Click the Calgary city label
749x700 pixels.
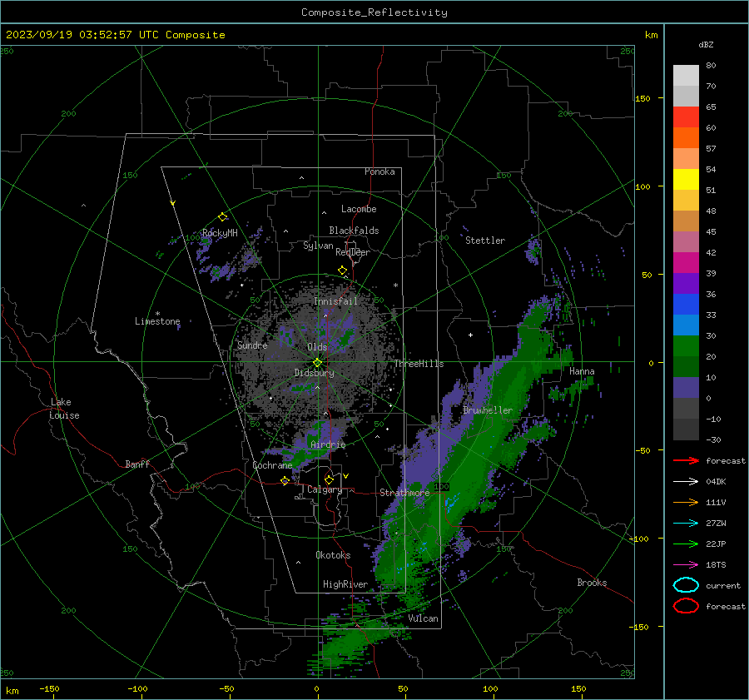[325, 489]
